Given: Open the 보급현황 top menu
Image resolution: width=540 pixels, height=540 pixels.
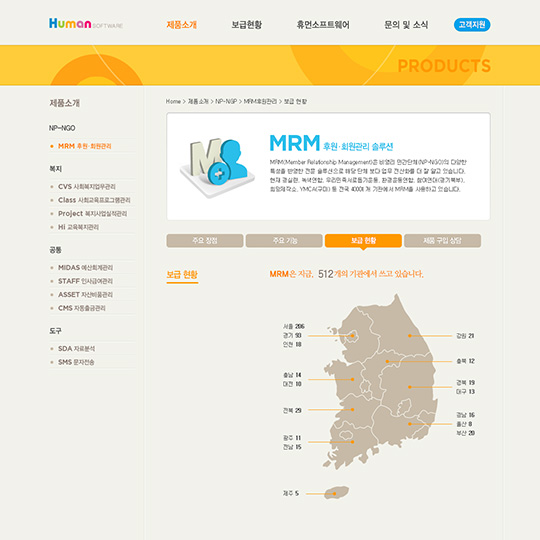Looking at the screenshot, I should coord(247,25).
